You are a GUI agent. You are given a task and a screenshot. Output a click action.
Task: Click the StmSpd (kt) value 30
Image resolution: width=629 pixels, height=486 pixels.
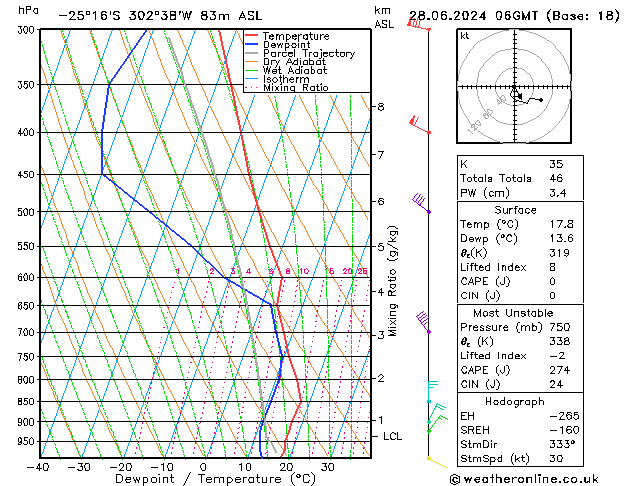(x=556, y=458)
